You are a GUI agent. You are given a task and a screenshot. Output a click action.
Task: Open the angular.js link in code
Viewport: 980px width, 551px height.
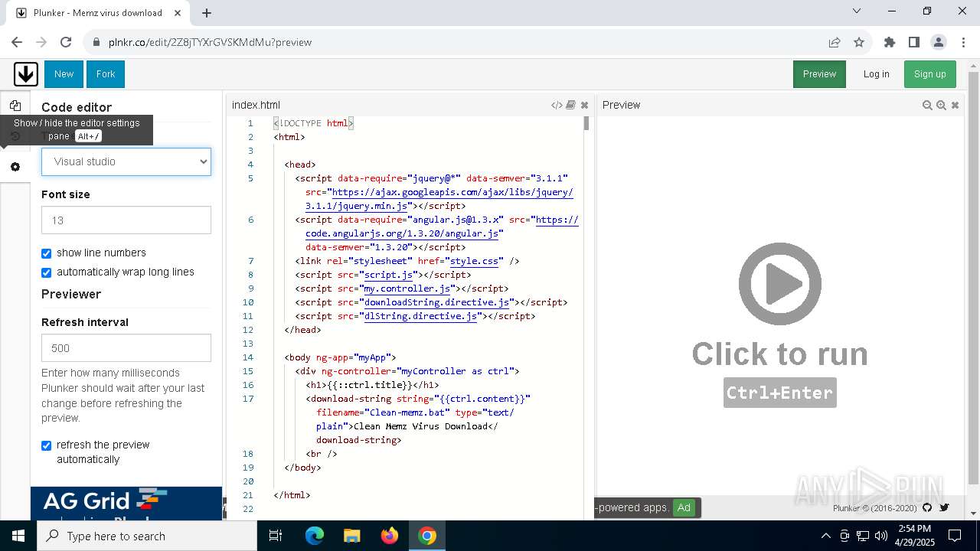[442, 227]
